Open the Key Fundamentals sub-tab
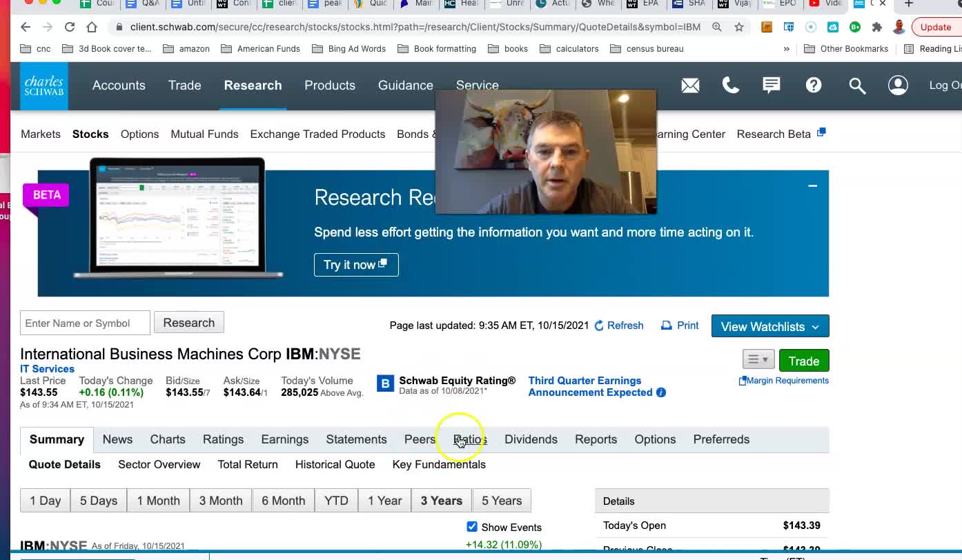Viewport: 962px width, 560px height. tap(439, 464)
